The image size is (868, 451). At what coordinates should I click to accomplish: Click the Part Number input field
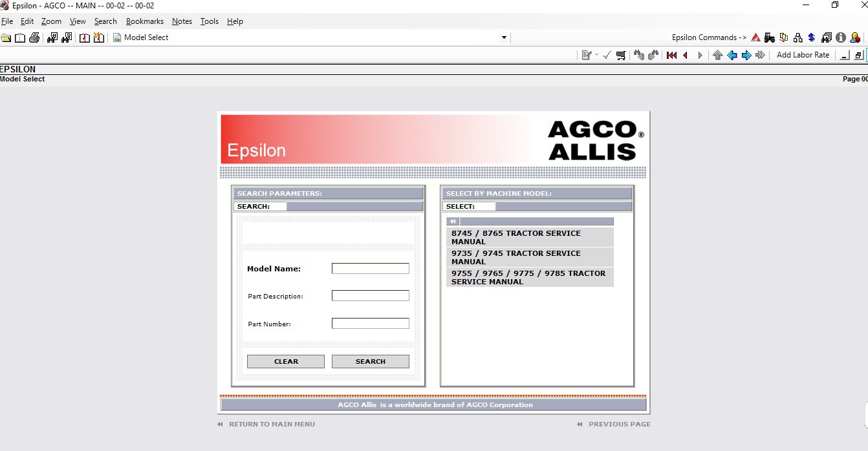click(371, 324)
